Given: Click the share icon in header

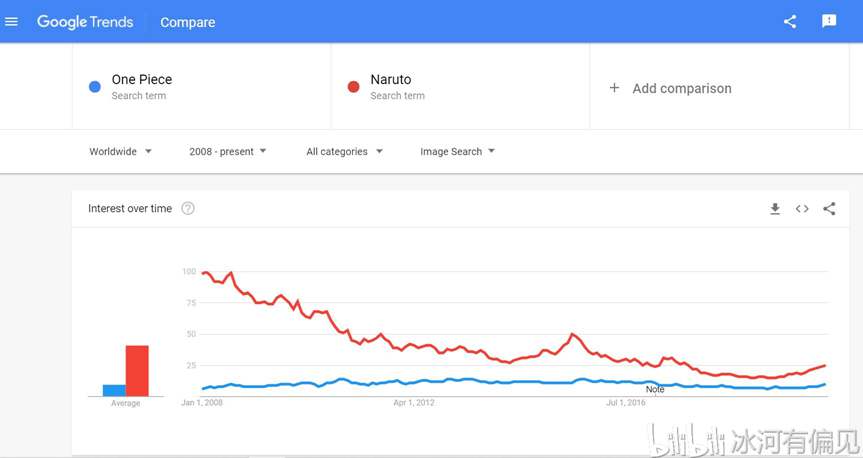Looking at the screenshot, I should (790, 21).
